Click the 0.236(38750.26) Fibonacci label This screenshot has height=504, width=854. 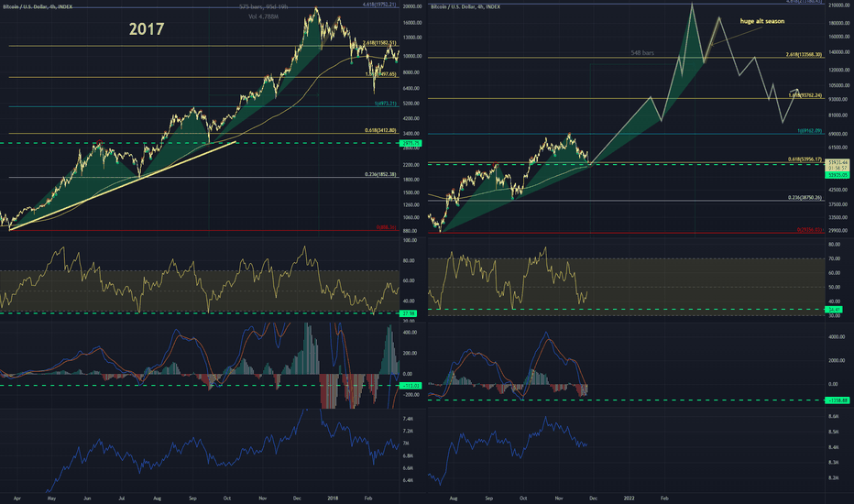[x=805, y=198]
